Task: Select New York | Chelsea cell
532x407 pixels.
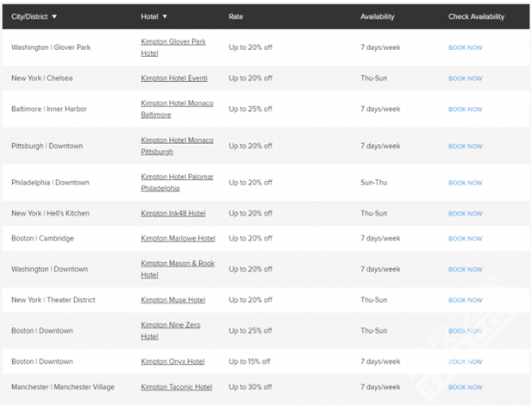Action: [42, 78]
